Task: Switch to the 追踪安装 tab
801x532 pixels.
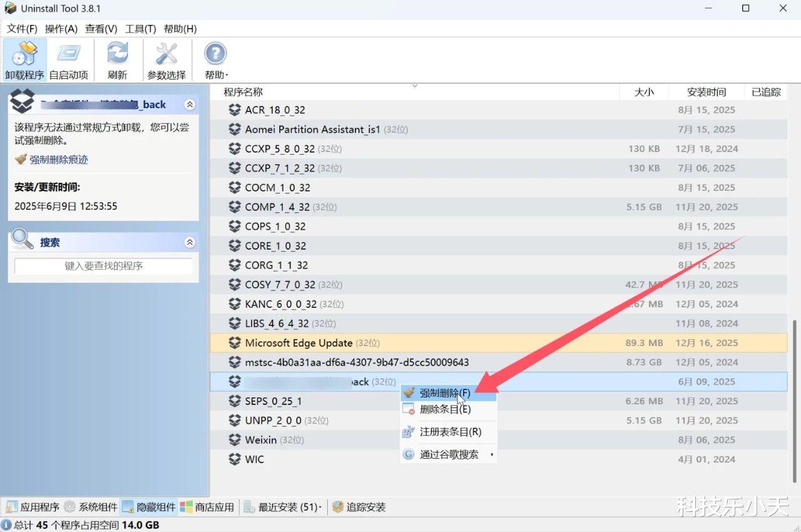Action: 359,507
